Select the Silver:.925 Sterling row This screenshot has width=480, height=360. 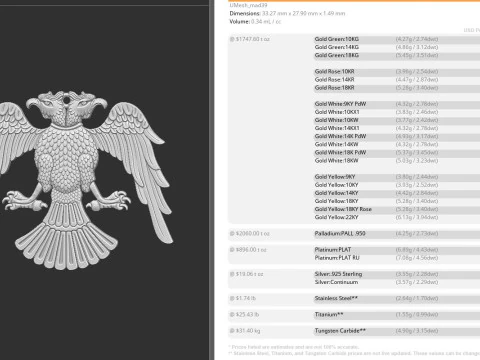(x=397, y=274)
